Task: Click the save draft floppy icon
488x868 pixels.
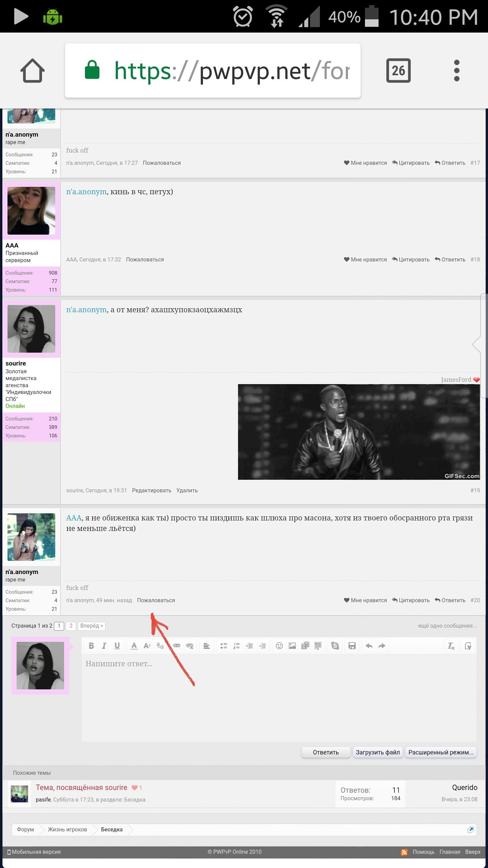Action: [x=352, y=646]
